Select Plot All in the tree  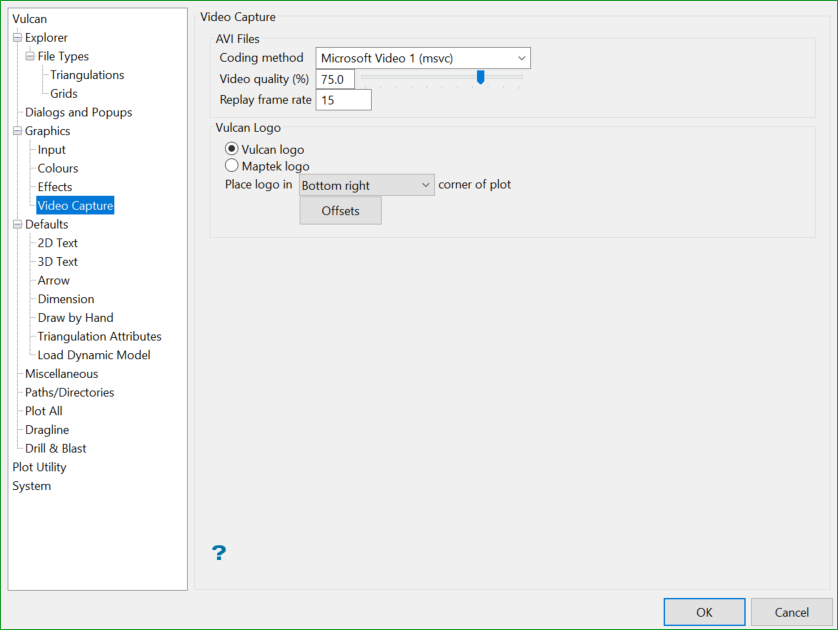coord(43,411)
